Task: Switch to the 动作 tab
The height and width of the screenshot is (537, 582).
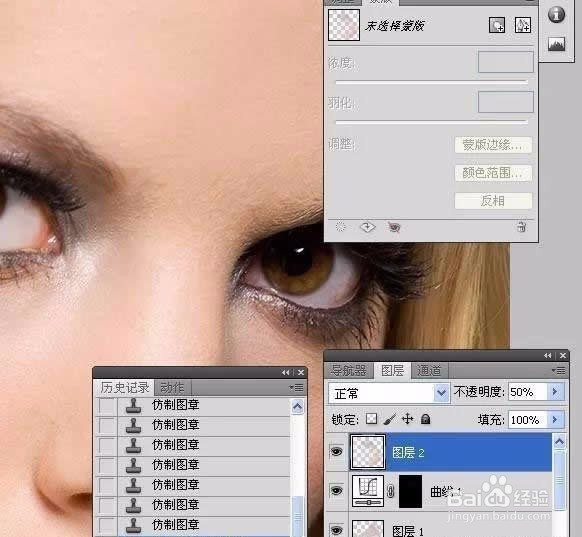Action: [172, 388]
